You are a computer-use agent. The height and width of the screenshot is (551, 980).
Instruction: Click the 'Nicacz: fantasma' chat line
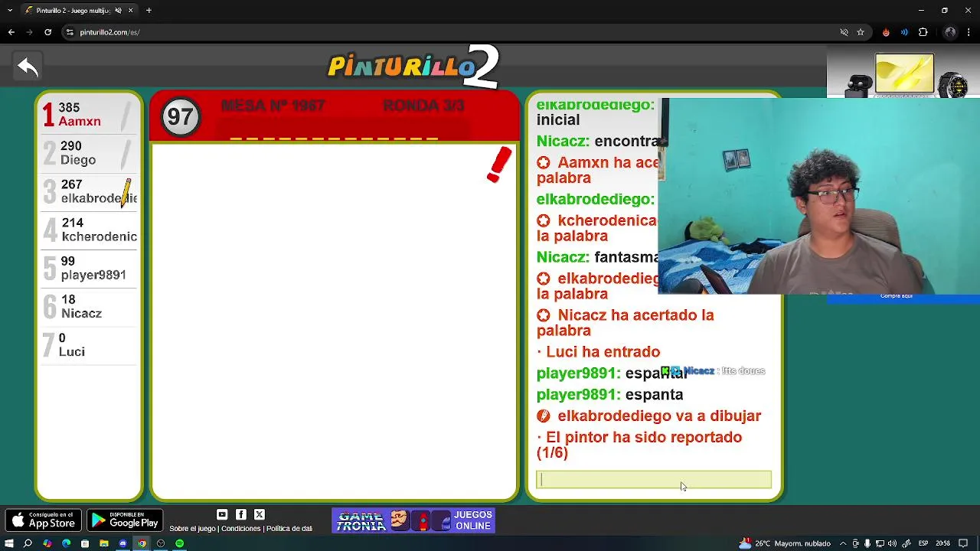coord(597,257)
